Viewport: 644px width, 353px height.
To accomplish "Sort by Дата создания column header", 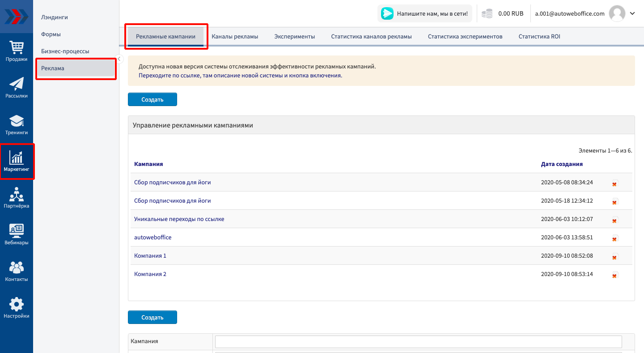I will pos(561,164).
